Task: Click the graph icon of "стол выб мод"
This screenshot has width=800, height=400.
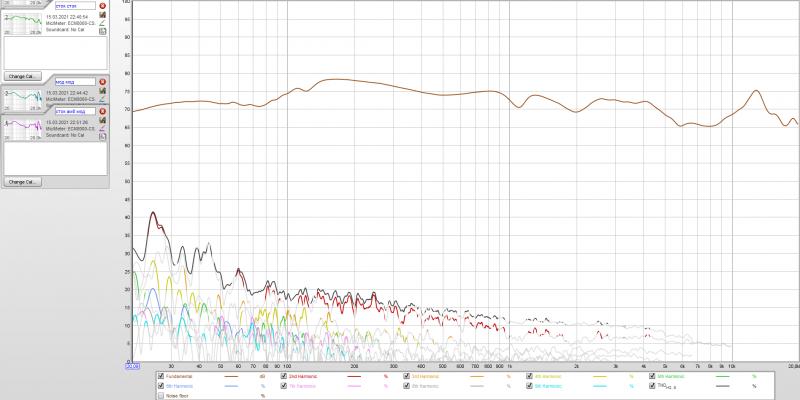Action: tap(102, 120)
